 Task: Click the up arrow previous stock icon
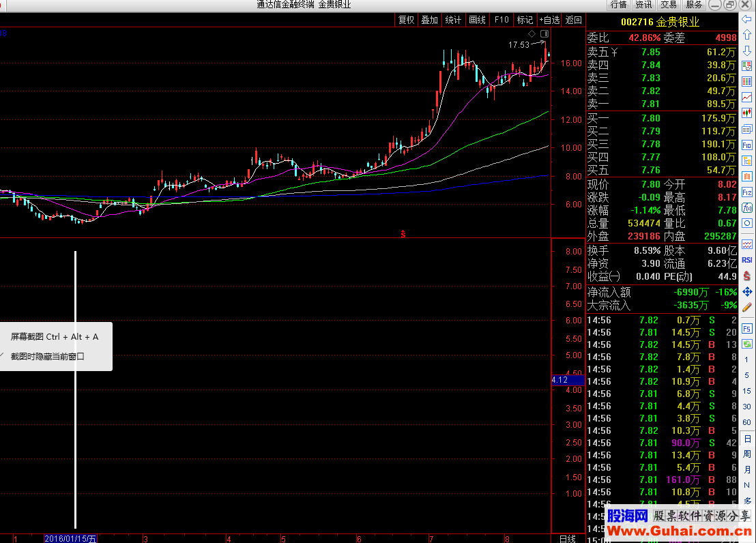[x=747, y=35]
